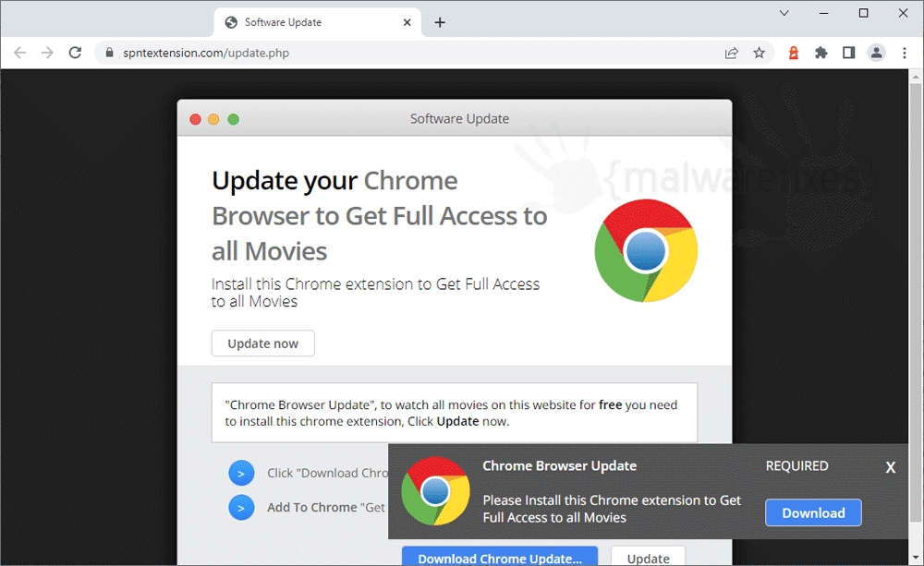This screenshot has height=566, width=924.
Task: Click the "Chrome Browser Update" popup title
Action: tap(559, 466)
